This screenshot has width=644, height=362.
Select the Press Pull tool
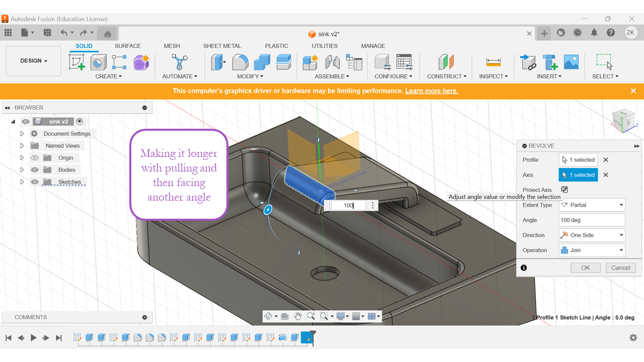click(218, 62)
